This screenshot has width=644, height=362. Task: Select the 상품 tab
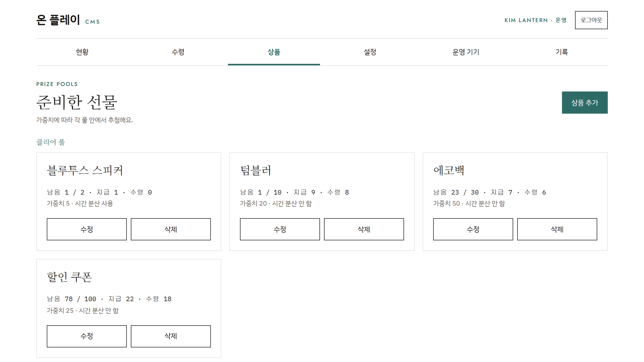(274, 52)
